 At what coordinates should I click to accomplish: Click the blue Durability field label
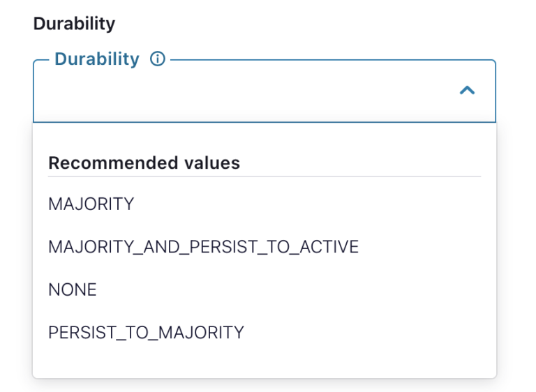click(x=97, y=59)
